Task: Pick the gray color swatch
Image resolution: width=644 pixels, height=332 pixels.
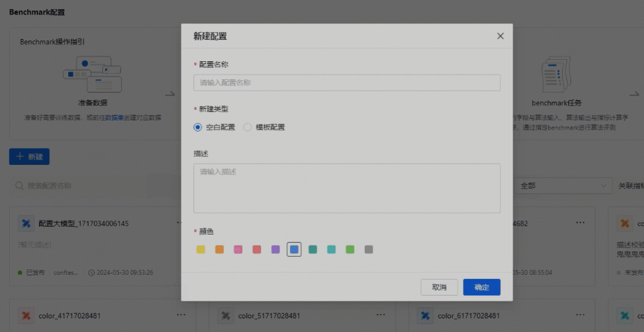Action: [369, 249]
